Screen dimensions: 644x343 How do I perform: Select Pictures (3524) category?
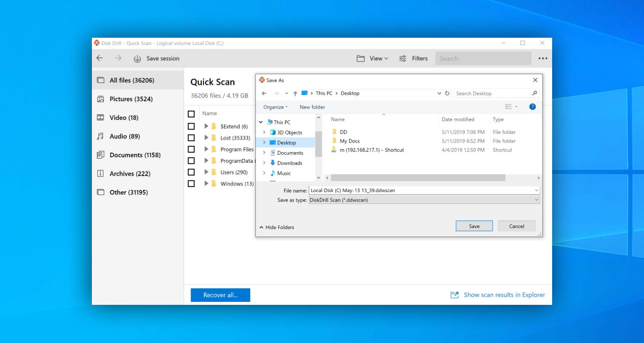(138, 99)
